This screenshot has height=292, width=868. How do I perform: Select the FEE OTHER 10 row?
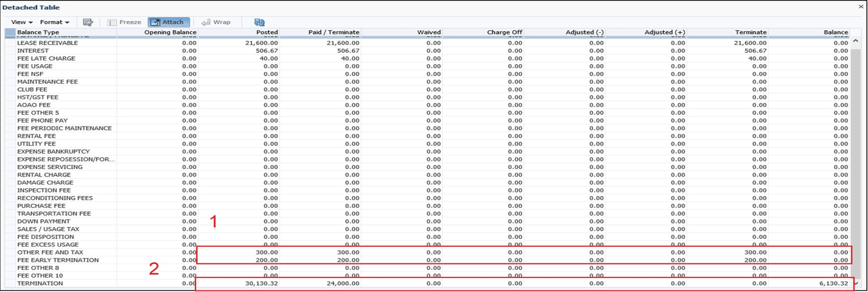click(427, 276)
